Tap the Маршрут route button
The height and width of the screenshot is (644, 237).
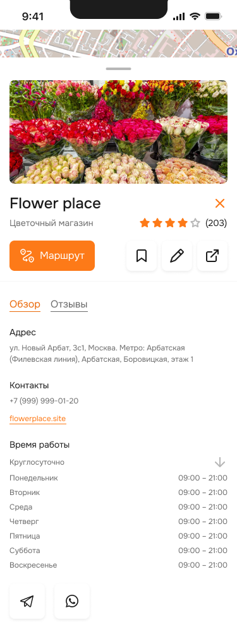52,256
